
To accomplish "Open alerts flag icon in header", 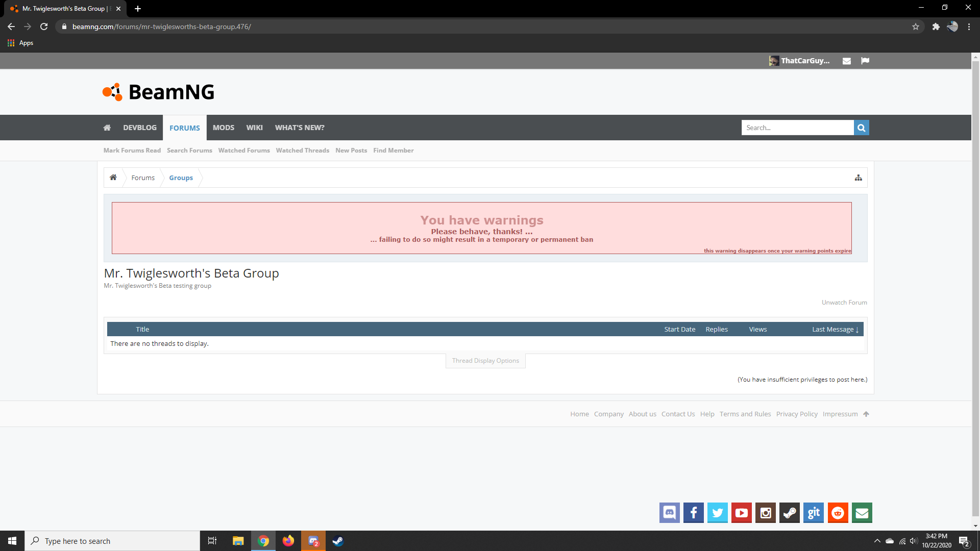I will click(x=865, y=61).
